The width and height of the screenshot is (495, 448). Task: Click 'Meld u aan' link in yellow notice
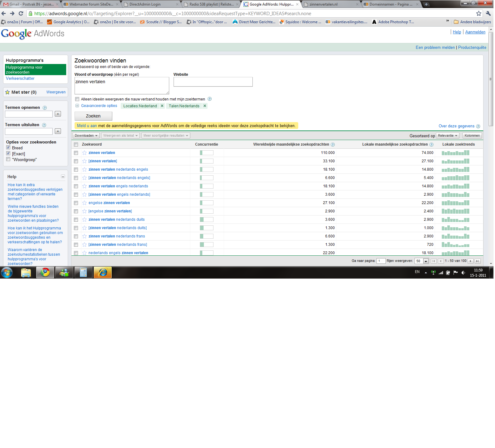(x=87, y=126)
